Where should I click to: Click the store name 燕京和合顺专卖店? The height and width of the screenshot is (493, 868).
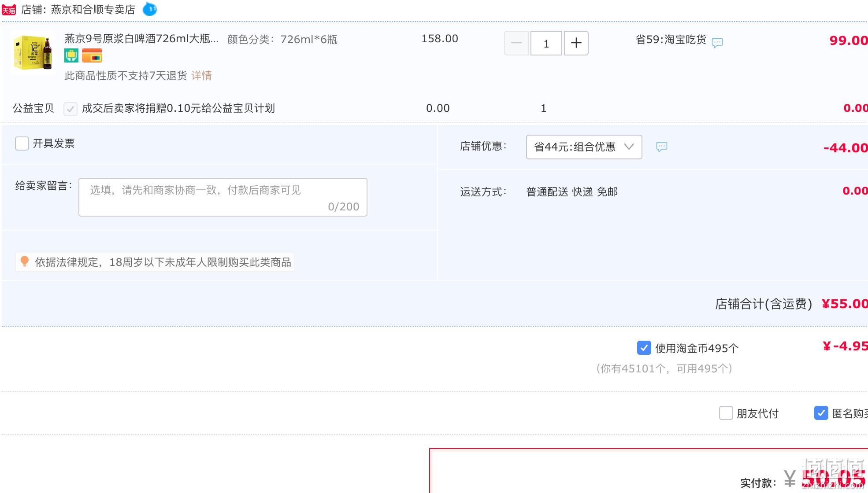[93, 10]
